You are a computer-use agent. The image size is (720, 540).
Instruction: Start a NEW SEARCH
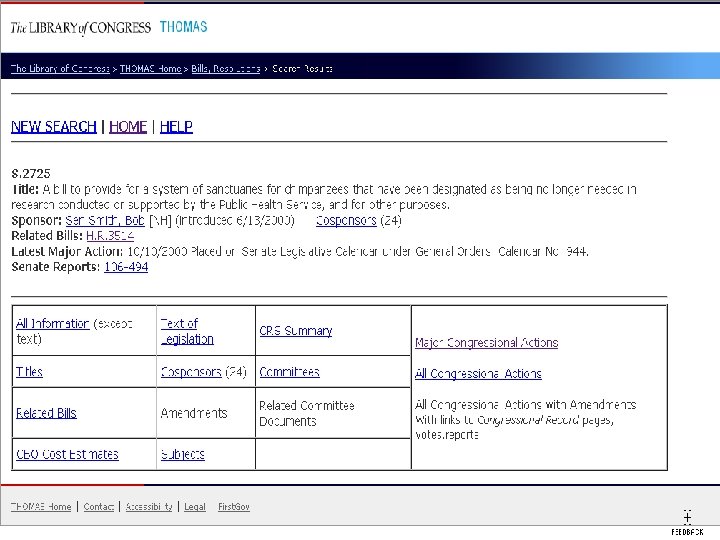click(x=54, y=127)
